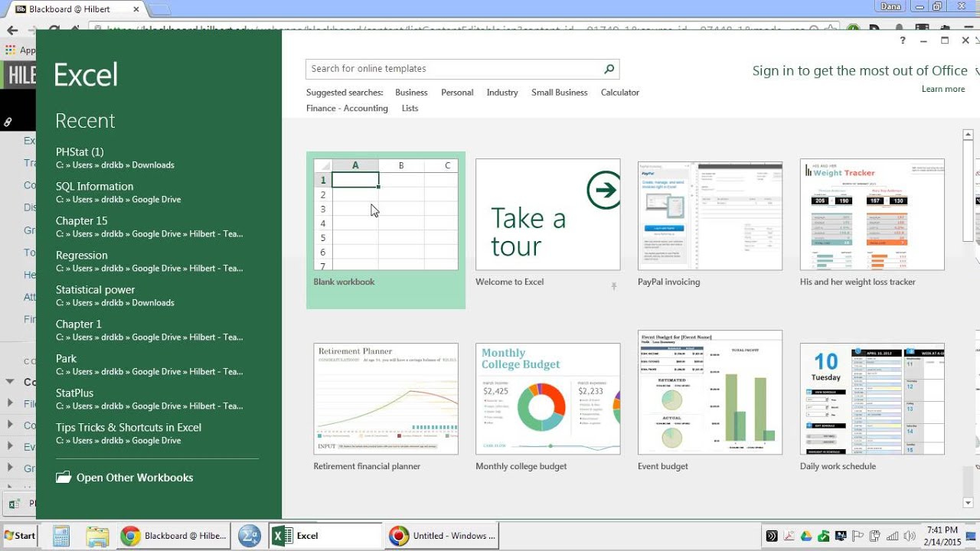
Task: Open recent file Chapter 1
Action: point(158,331)
